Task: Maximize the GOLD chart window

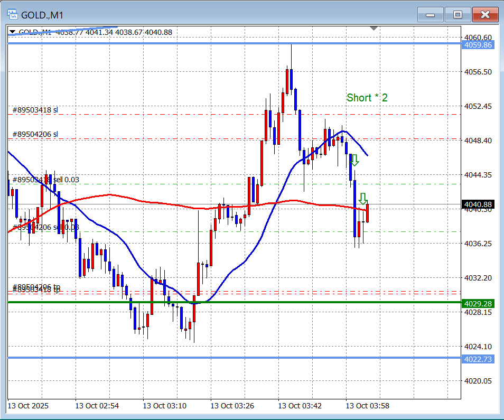Action: click(x=458, y=15)
